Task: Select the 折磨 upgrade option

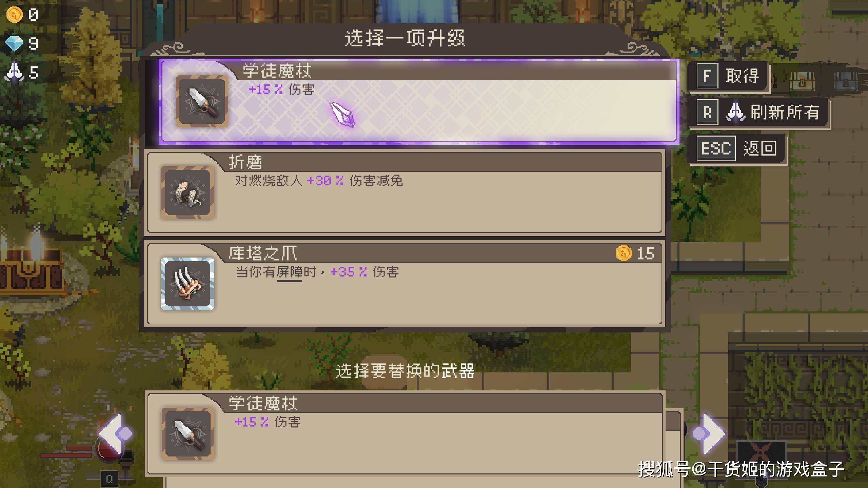Action: point(405,192)
